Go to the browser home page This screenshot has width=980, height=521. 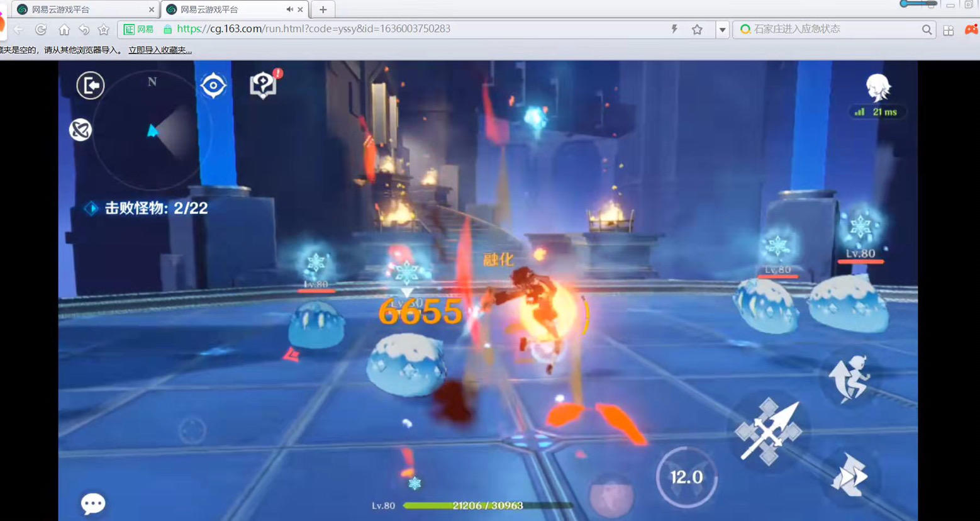click(x=64, y=30)
